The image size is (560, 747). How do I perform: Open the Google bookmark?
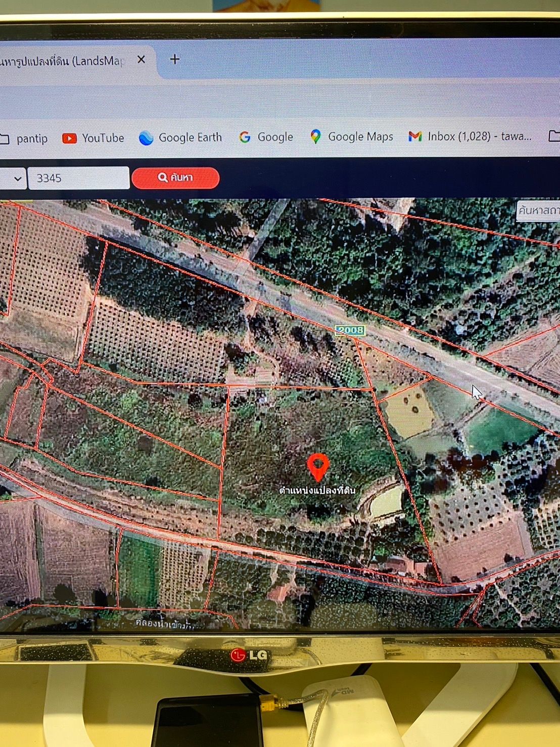pos(266,137)
